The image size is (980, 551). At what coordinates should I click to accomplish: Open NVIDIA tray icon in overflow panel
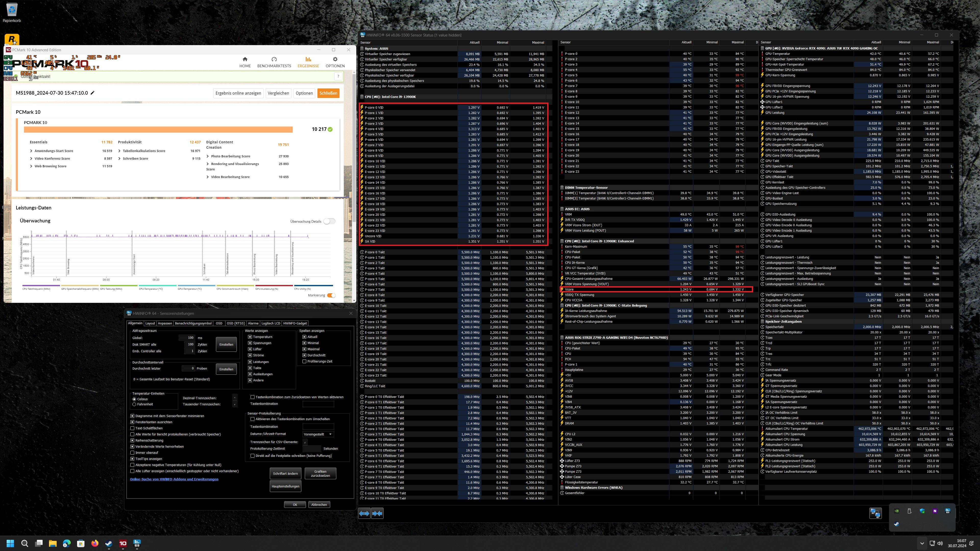click(x=897, y=511)
